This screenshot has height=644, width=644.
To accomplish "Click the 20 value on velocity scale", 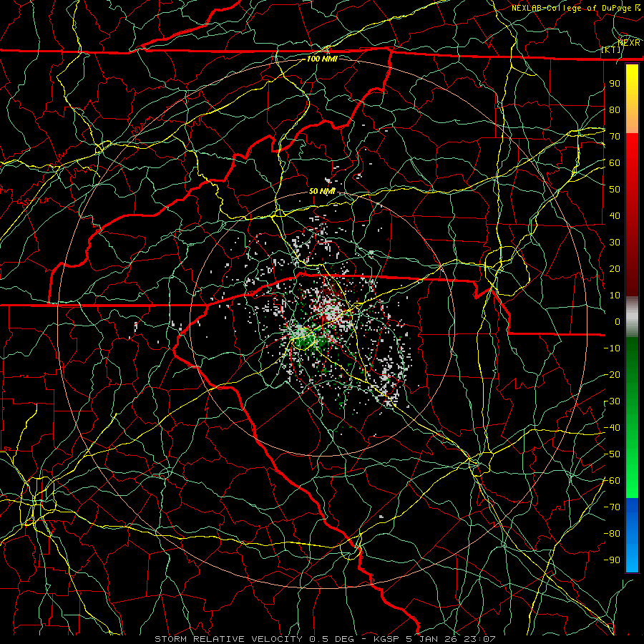I will click(615, 268).
